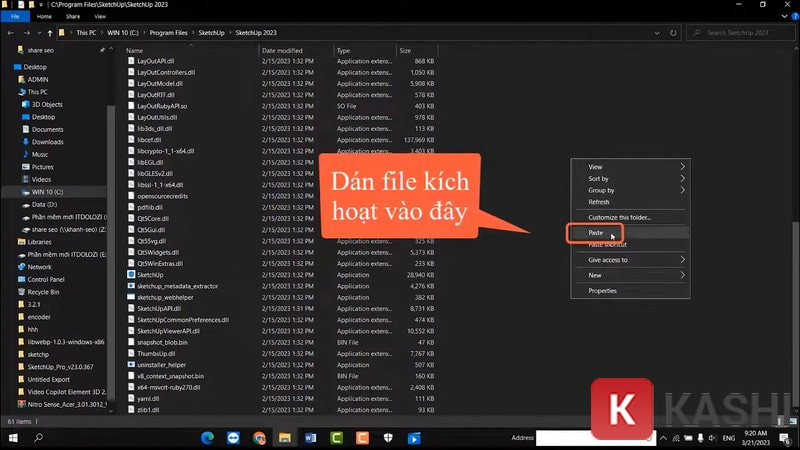Click the Windows Start button

[12, 438]
